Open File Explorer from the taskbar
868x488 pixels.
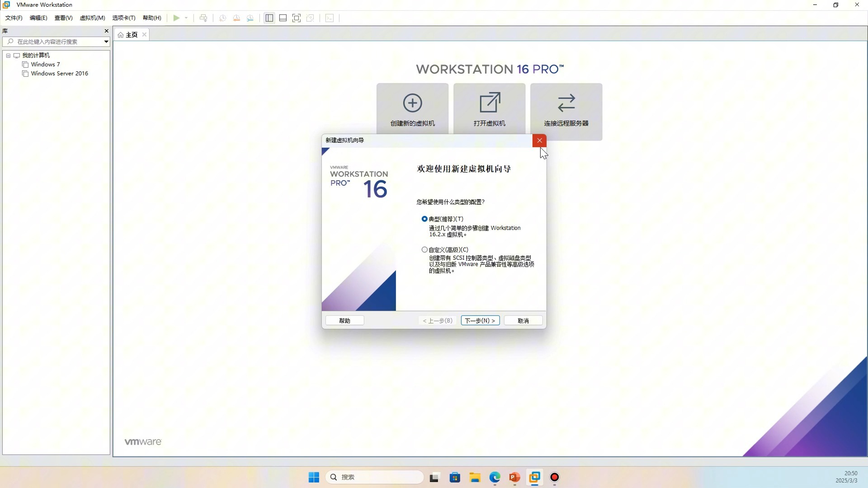pos(475,477)
